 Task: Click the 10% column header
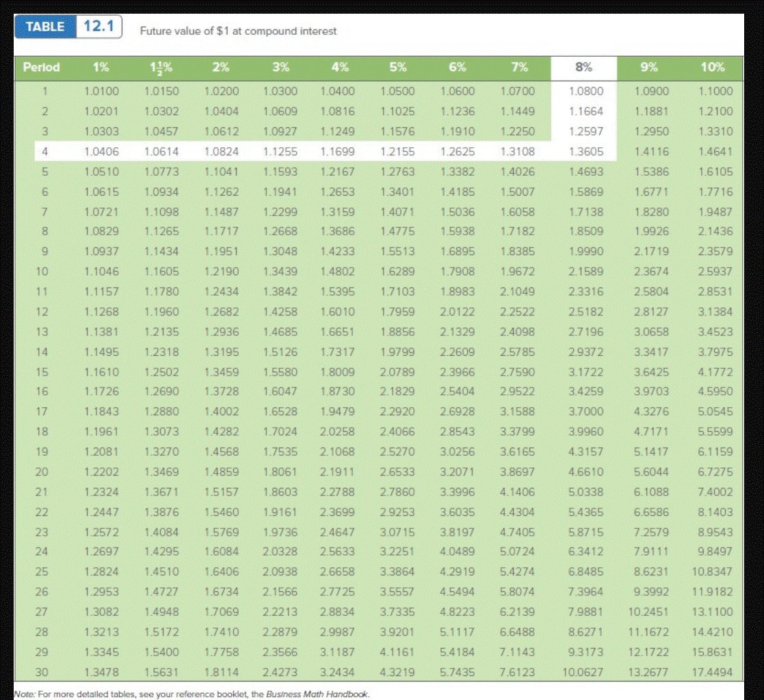point(713,67)
